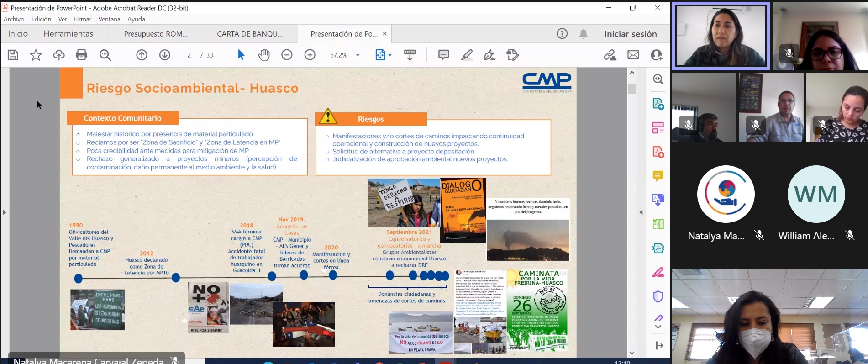868x364 pixels.
Task: Toggle William Ale... muted microphone icon
Action: [849, 236]
